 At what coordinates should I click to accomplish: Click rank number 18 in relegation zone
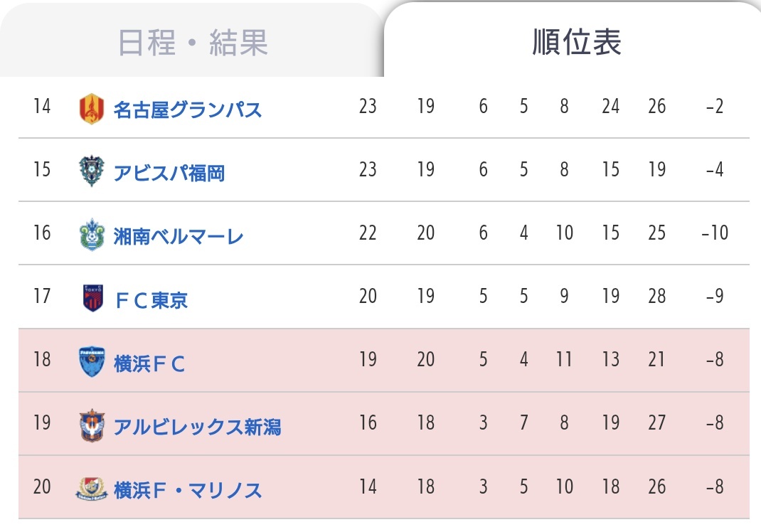[x=42, y=359]
